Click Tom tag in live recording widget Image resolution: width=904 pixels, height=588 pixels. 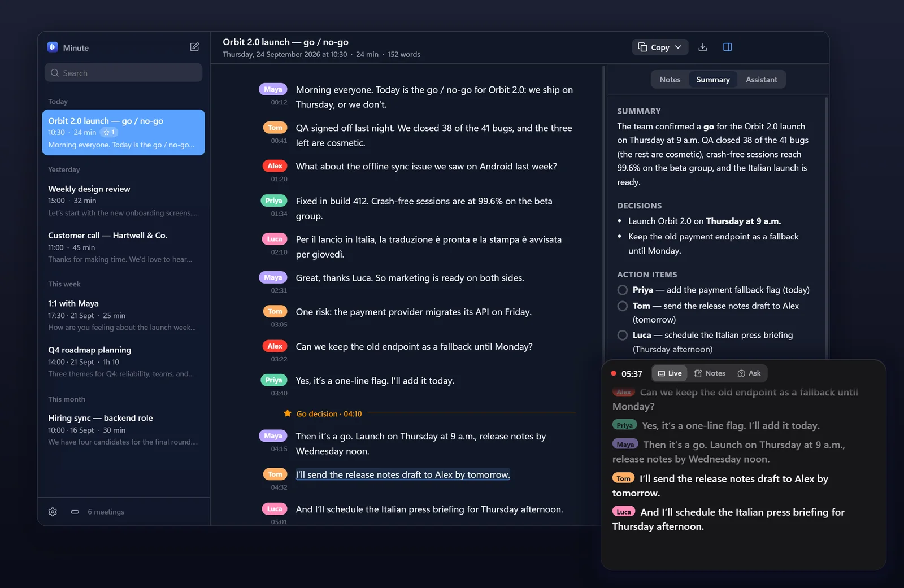point(623,478)
